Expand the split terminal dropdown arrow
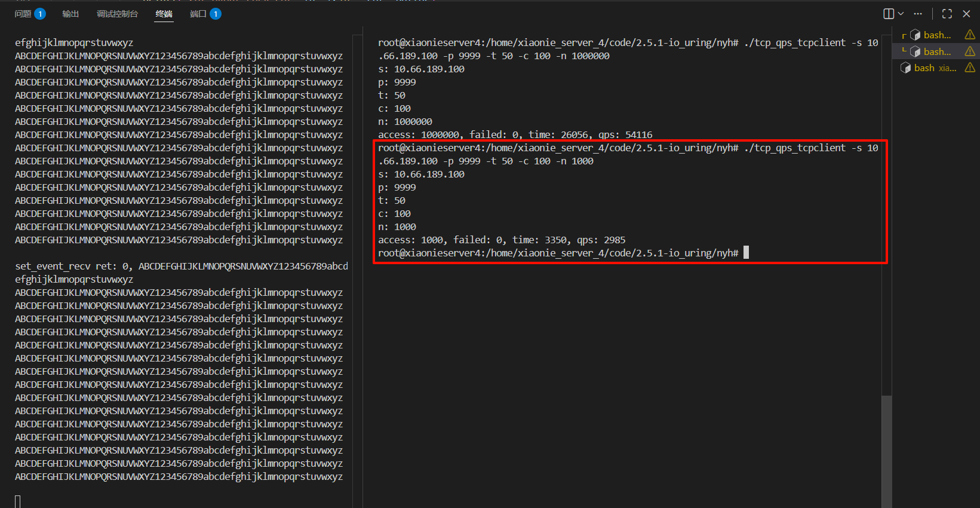 pyautogui.click(x=901, y=14)
